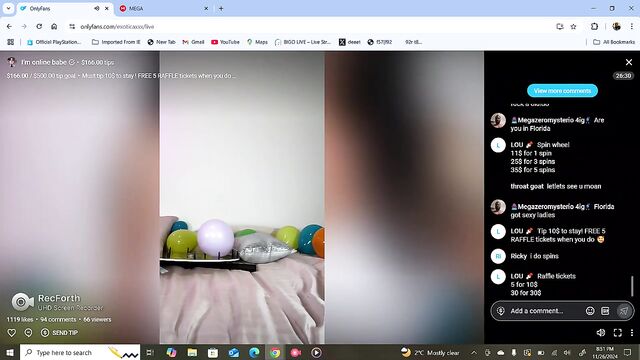Screen dimensions: 640x360
Task: Open File Explorer from the taskbar
Action: coord(192,353)
